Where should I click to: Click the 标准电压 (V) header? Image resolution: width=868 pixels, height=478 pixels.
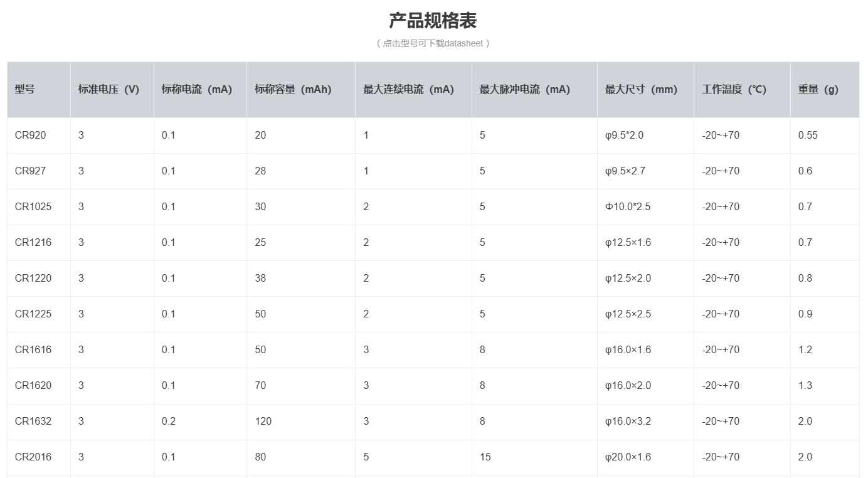[107, 88]
